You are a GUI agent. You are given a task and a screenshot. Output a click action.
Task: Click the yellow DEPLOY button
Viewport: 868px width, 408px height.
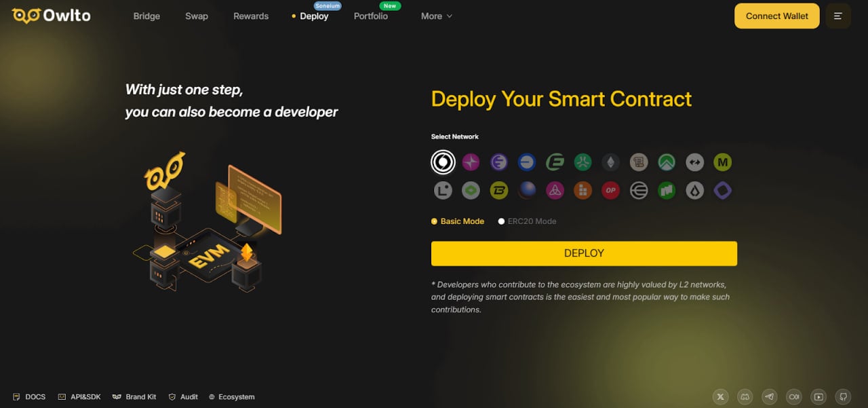(x=584, y=253)
